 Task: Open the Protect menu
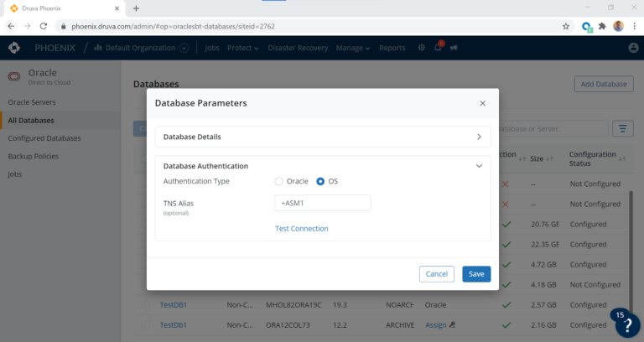(x=243, y=48)
